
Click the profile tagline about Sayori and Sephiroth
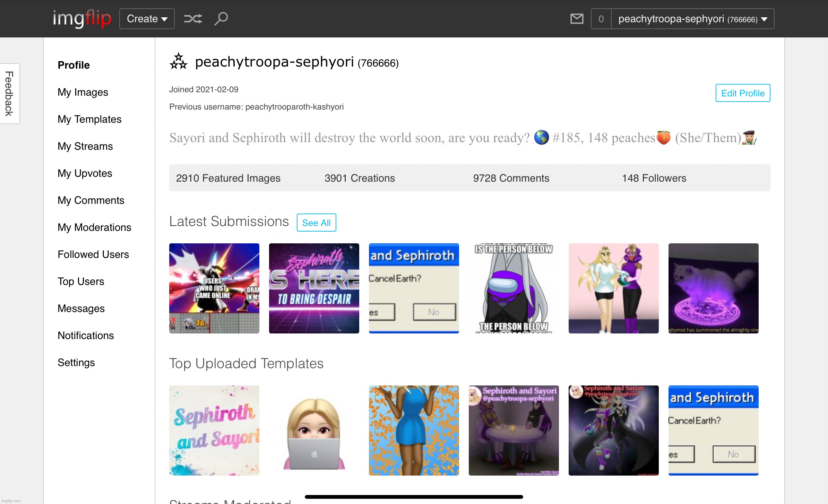tap(463, 138)
